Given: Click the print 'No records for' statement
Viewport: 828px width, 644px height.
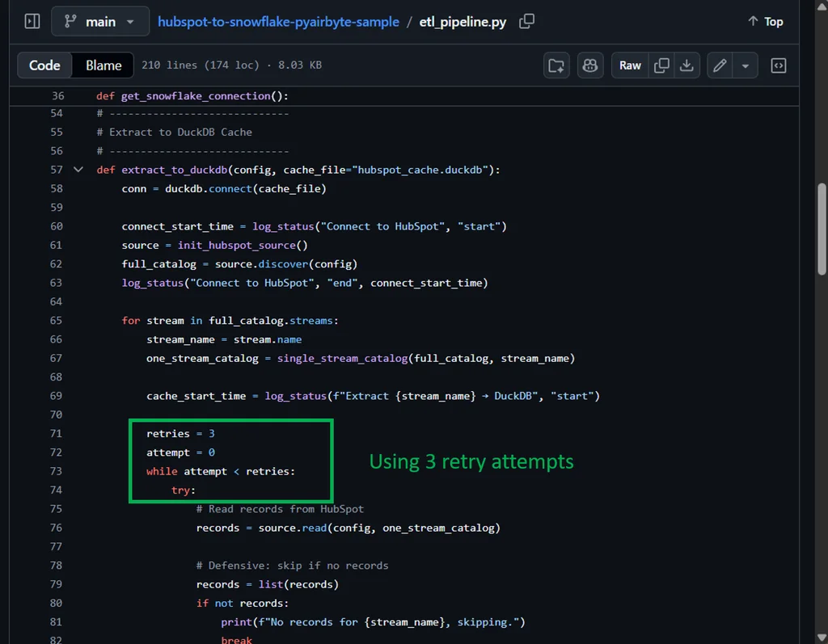Looking at the screenshot, I should tap(373, 622).
